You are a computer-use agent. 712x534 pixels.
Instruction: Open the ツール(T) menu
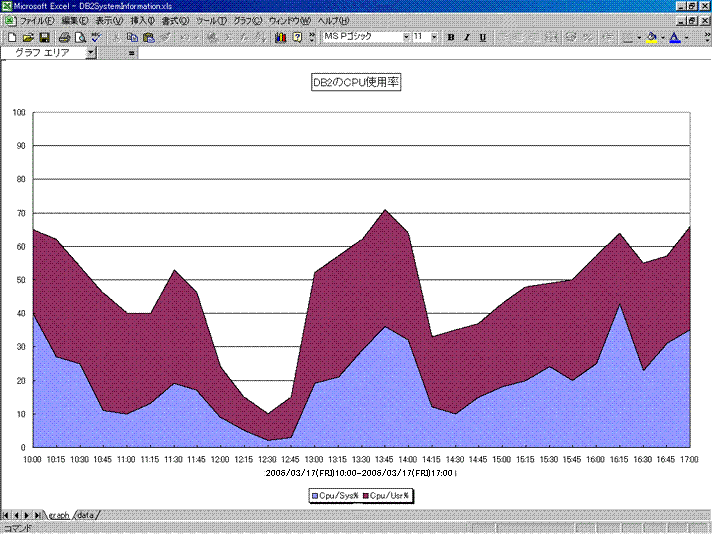click(211, 21)
